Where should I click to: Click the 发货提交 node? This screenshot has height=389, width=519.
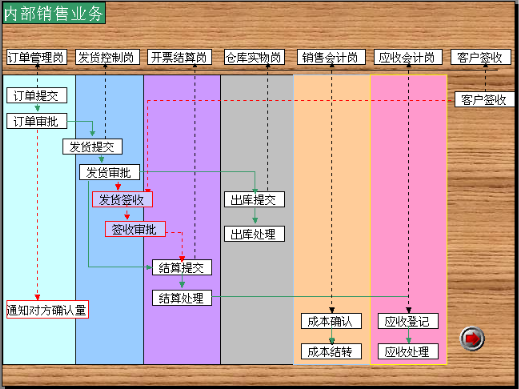(x=92, y=147)
